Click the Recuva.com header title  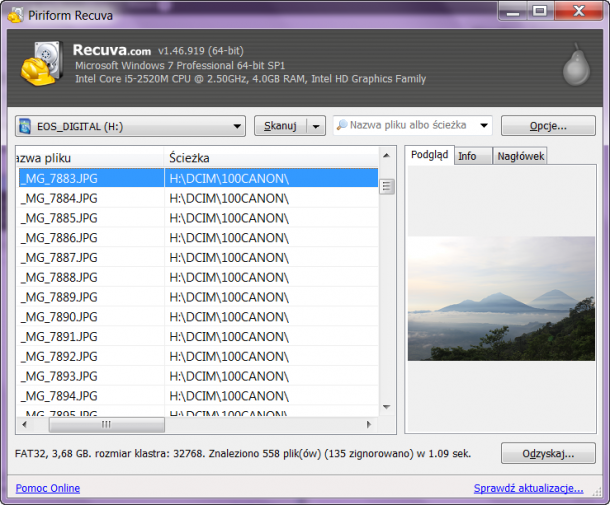112,50
